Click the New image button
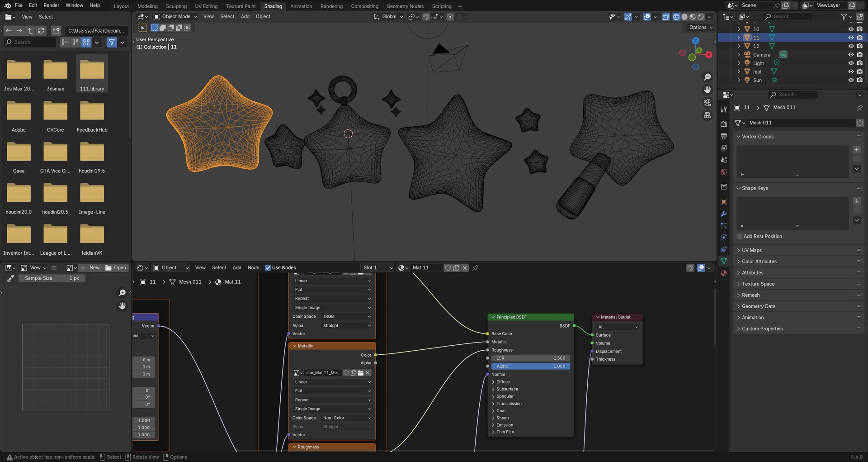 tap(90, 268)
